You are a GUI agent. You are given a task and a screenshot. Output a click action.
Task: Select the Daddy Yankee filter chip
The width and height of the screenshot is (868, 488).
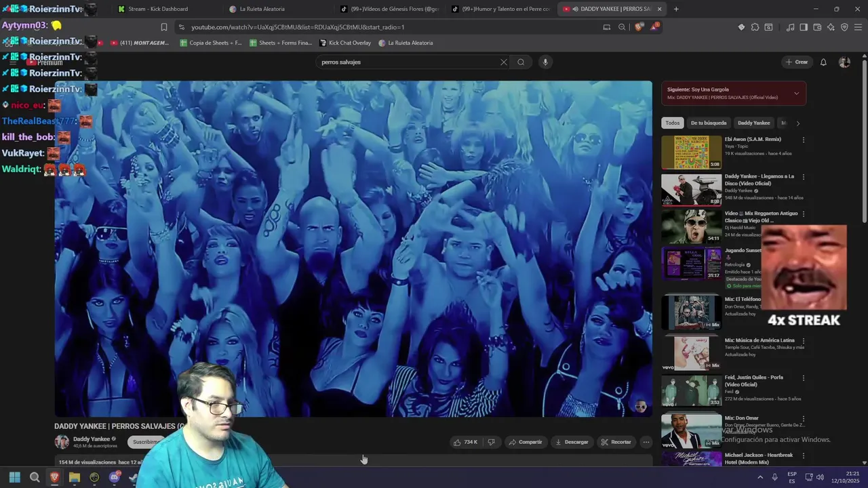[x=753, y=123]
